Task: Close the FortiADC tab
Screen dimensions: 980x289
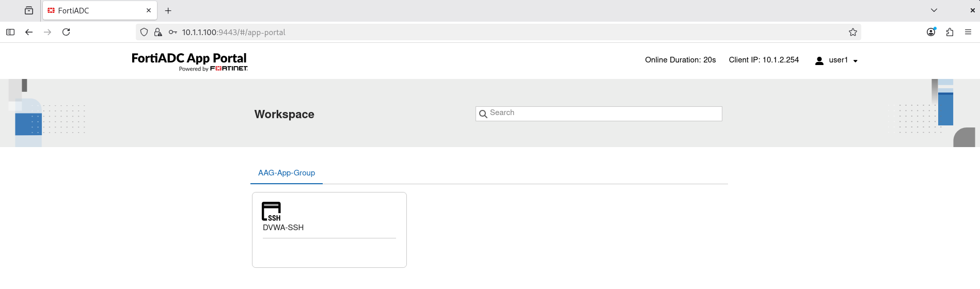Action: [149, 10]
